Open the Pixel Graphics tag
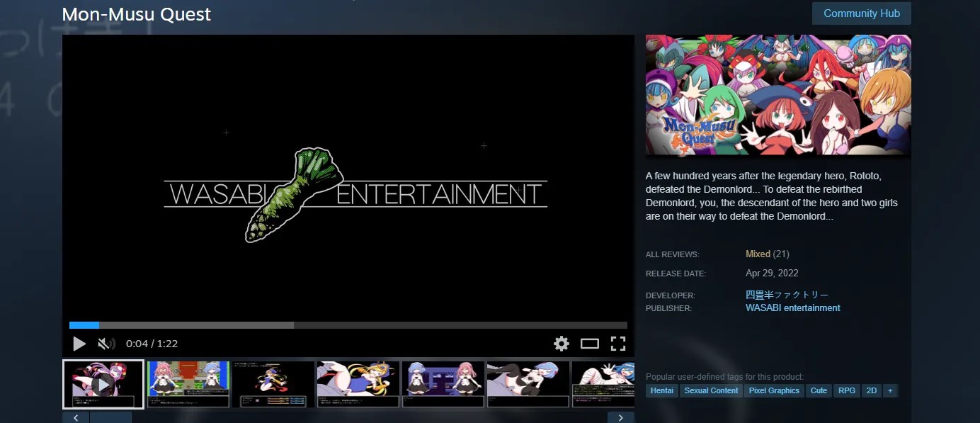 [775, 390]
